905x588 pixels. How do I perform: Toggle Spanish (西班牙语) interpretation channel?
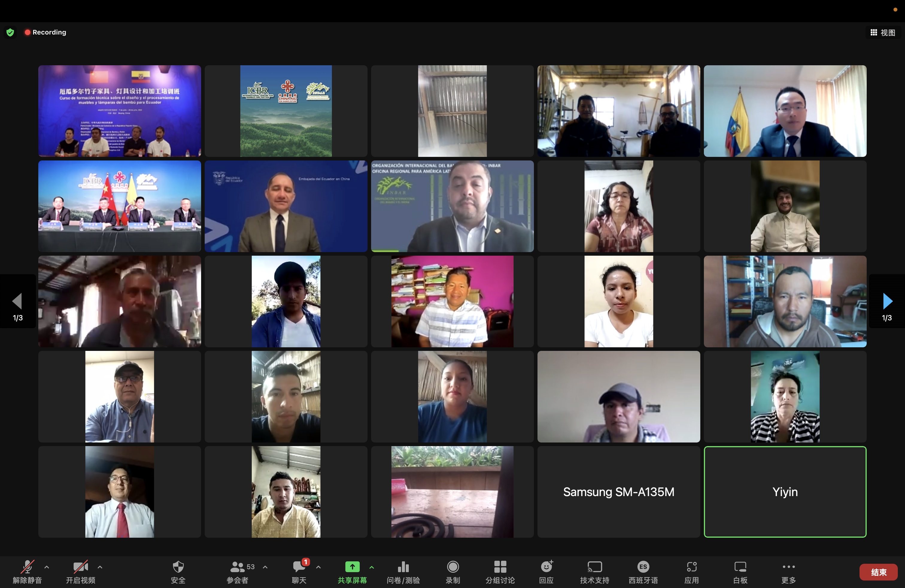643,567
